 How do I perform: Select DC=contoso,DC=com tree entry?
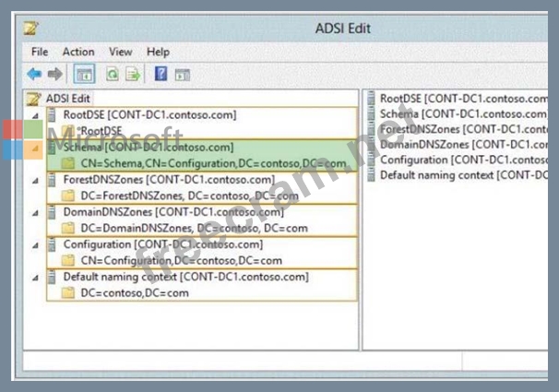click(x=135, y=293)
